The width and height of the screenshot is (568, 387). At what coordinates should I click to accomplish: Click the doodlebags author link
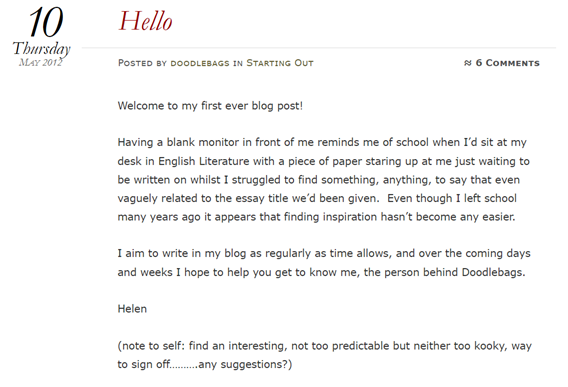(200, 63)
